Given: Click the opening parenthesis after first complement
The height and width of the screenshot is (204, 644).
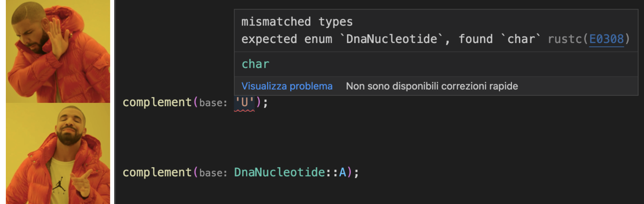Looking at the screenshot, I should pyautogui.click(x=195, y=103).
